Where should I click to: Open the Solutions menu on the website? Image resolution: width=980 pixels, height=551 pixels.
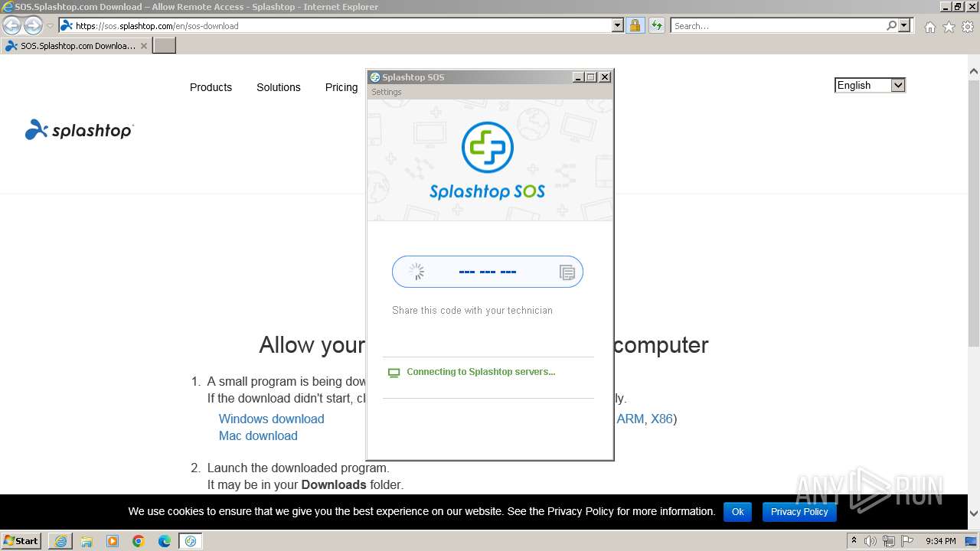(x=278, y=87)
